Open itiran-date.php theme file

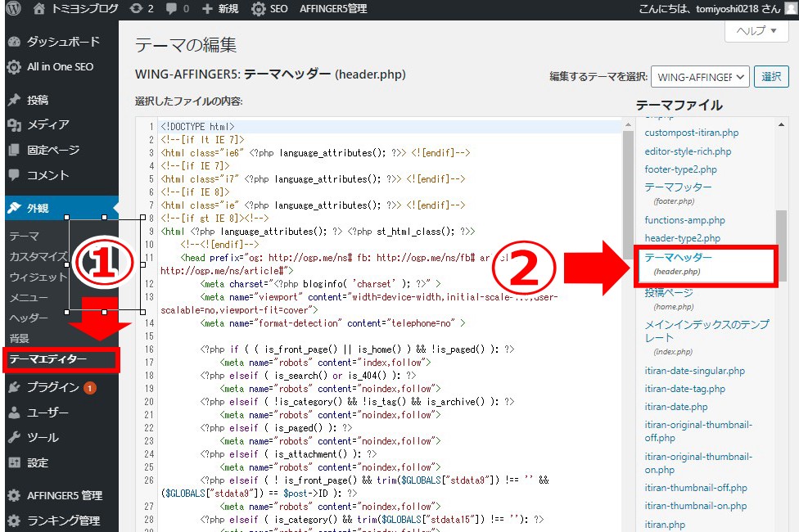(x=676, y=407)
